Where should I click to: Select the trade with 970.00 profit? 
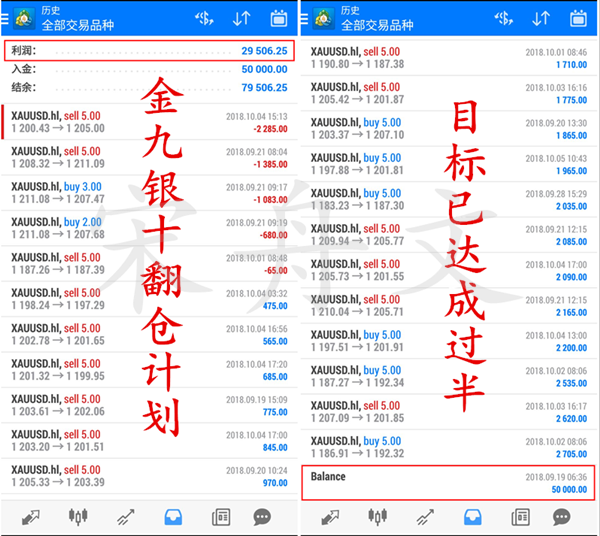(150, 477)
